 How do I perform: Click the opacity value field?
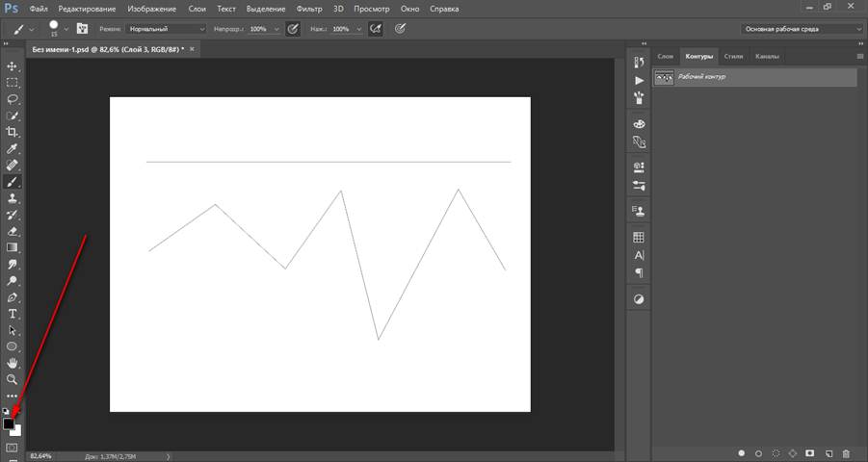pos(258,29)
